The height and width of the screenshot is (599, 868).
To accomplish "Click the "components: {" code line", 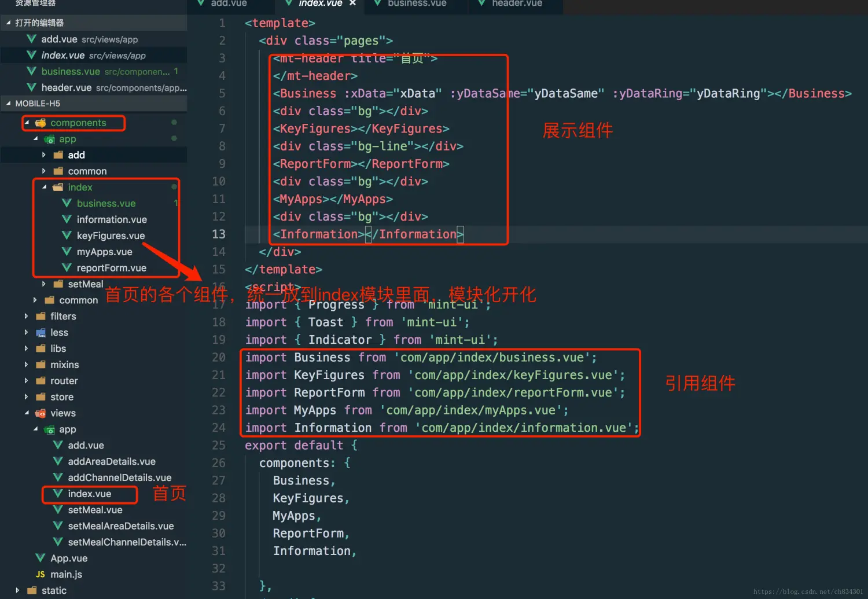I will [x=304, y=463].
